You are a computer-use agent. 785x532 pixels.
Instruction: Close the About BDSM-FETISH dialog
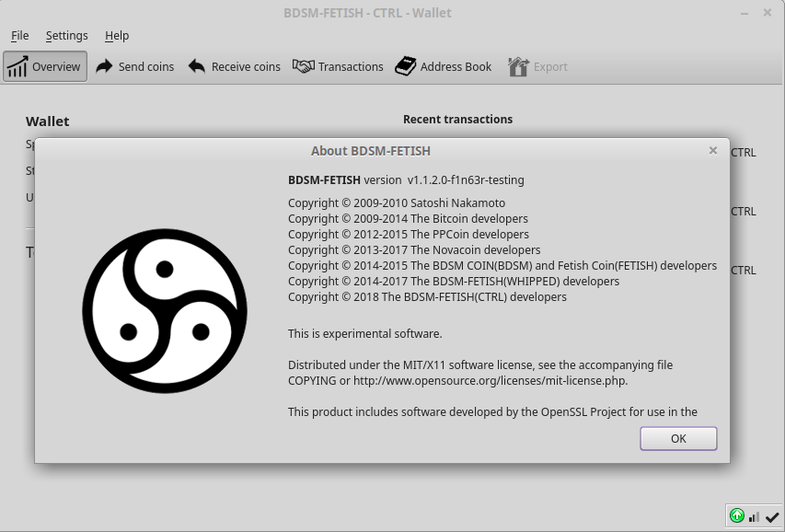(x=713, y=151)
